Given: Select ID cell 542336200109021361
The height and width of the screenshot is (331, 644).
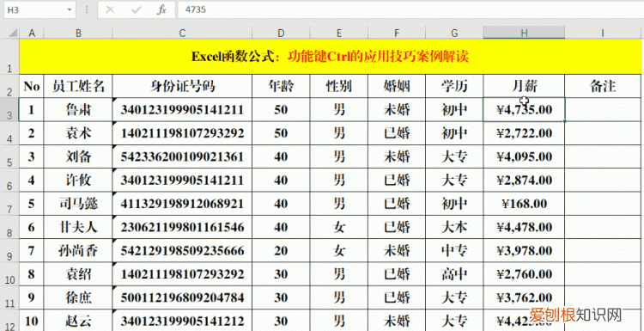Looking at the screenshot, I should (182, 156).
